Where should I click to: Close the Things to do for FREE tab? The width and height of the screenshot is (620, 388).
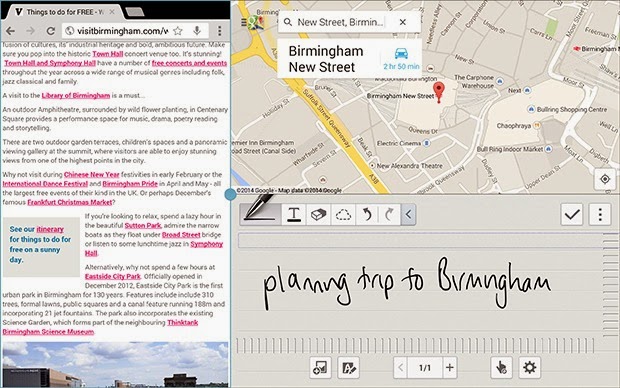click(x=112, y=12)
